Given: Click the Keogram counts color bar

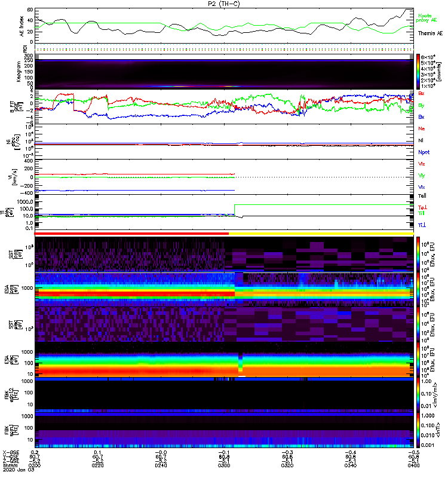Looking at the screenshot, I should coord(418,72).
